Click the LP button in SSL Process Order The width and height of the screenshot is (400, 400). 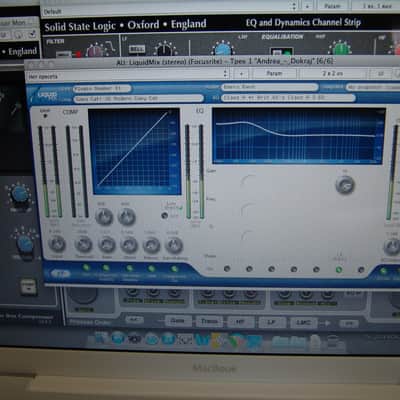point(272,322)
